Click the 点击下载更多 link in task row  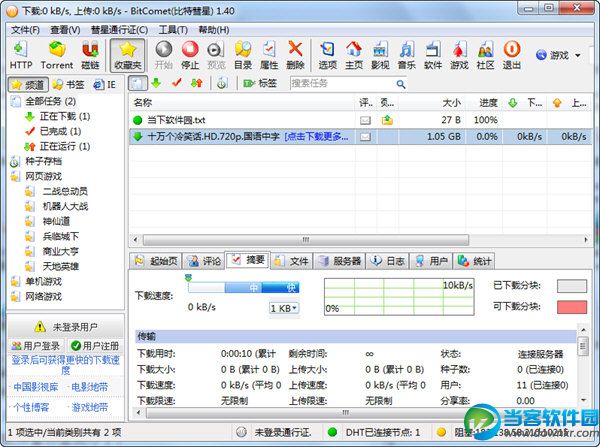coord(316,137)
